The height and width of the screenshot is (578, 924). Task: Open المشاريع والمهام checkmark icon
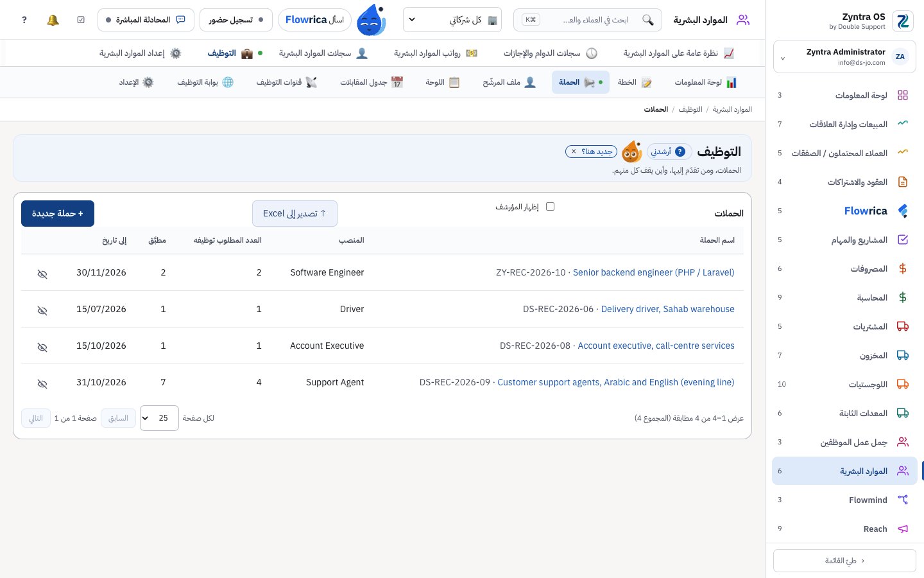pos(903,240)
